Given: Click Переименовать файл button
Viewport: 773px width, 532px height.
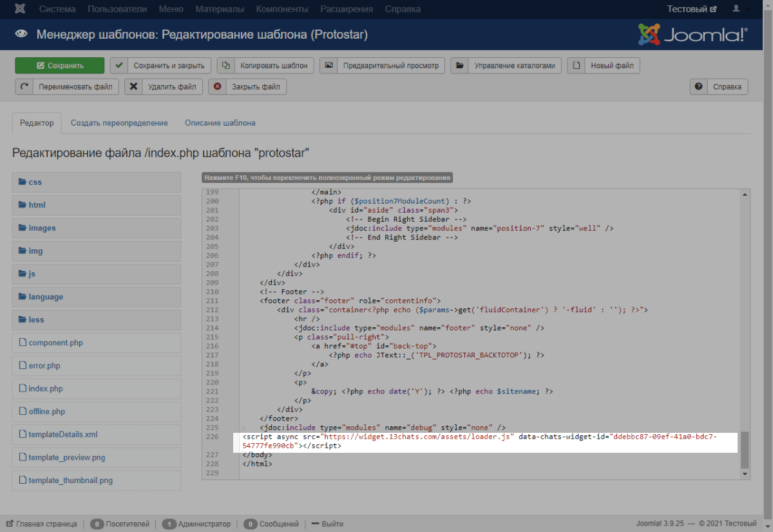Looking at the screenshot, I should [x=67, y=87].
